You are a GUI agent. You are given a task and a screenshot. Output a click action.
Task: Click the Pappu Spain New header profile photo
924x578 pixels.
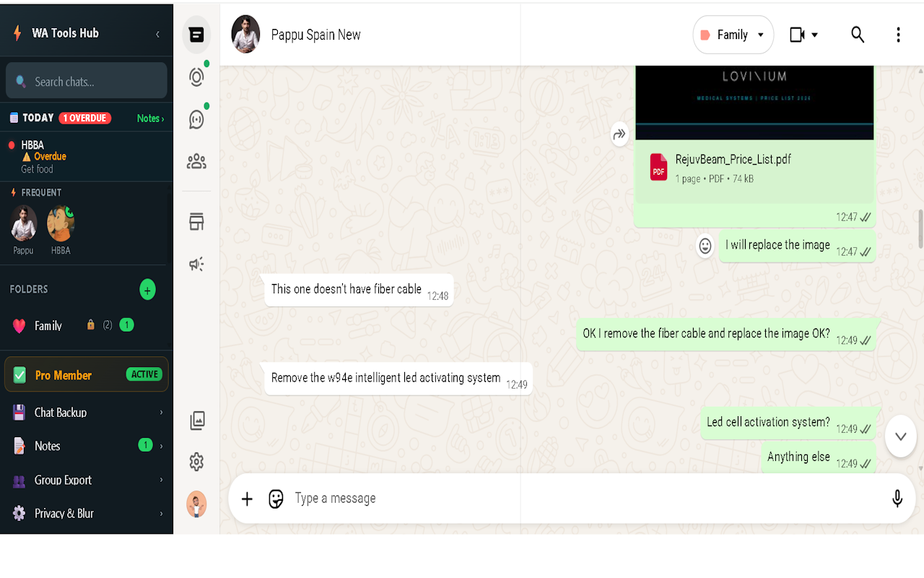tap(245, 34)
